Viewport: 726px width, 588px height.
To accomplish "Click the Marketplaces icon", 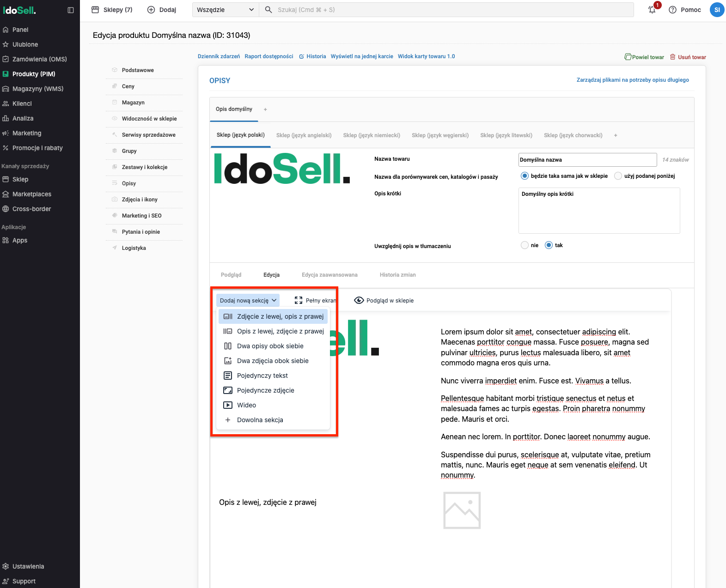I will [6, 194].
